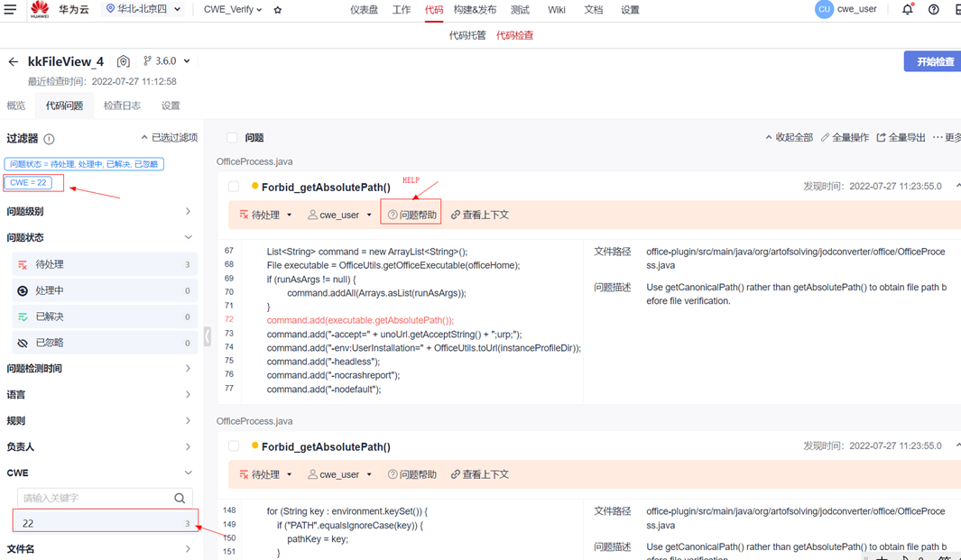Viewport: 961px width, 560px height.
Task: Open the CWE_Verify project dropdown
Action: [x=233, y=10]
